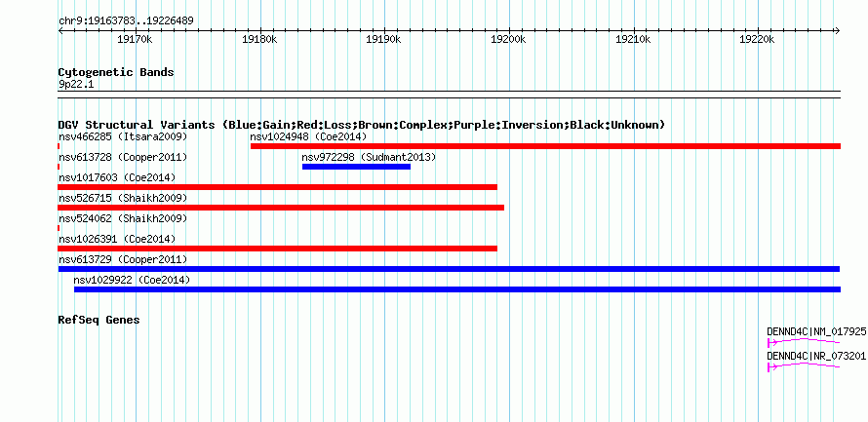
Task: Click the magenta glyph of DENND4C|NR_073201
Action: [x=804, y=366]
